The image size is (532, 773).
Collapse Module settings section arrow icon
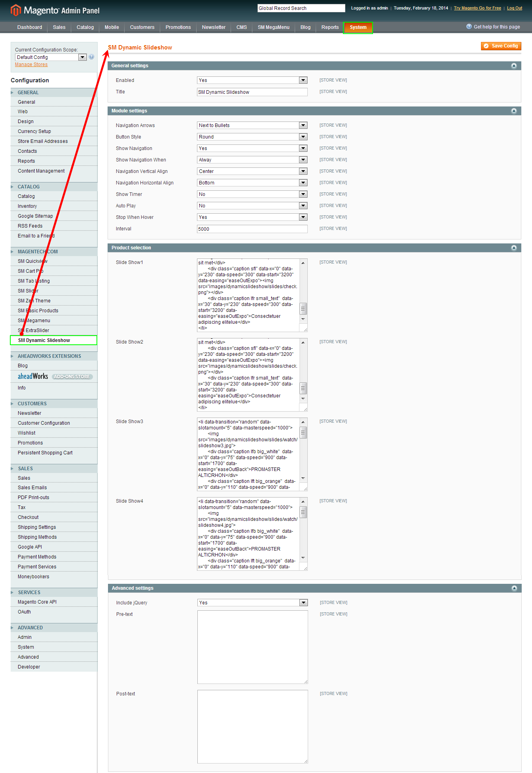(514, 111)
